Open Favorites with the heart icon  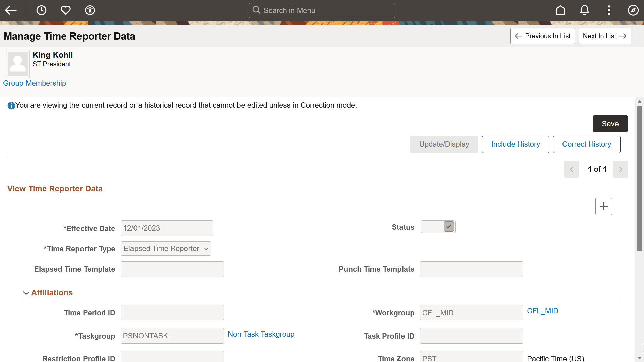click(65, 10)
